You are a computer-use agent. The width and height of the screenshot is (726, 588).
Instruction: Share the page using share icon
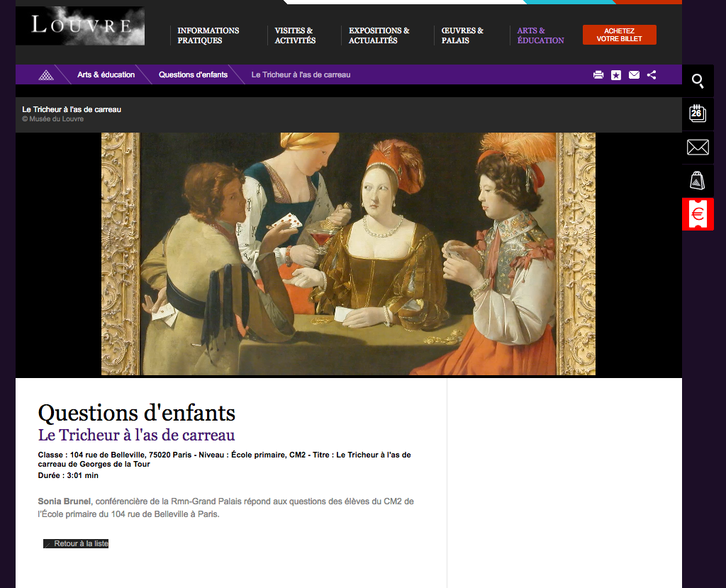click(652, 74)
